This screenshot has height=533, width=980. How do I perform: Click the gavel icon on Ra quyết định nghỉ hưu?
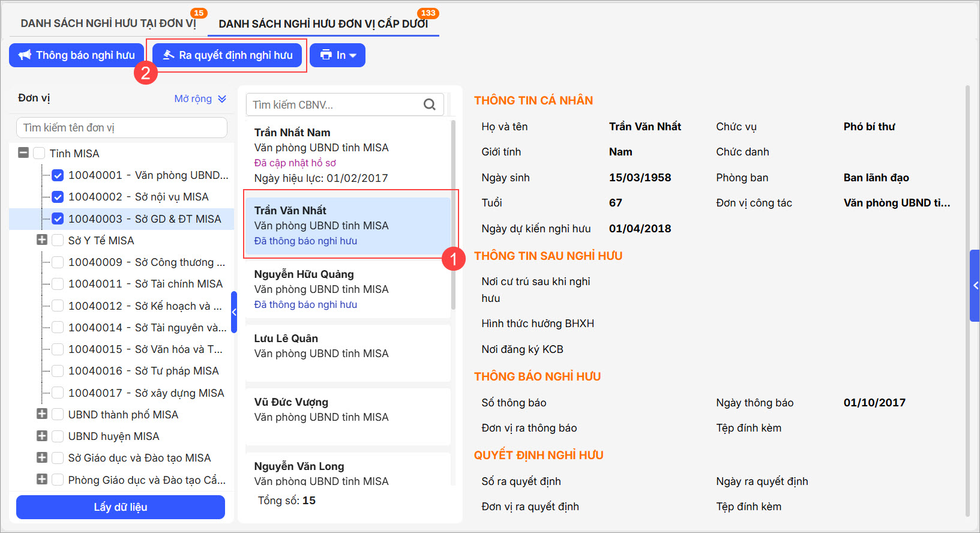tap(169, 55)
